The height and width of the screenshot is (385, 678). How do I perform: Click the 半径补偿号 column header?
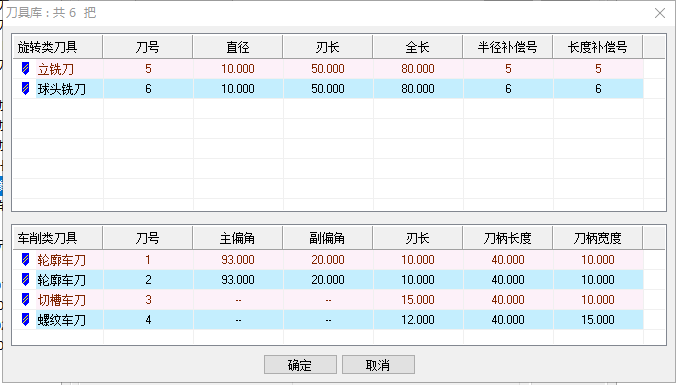[x=507, y=47]
